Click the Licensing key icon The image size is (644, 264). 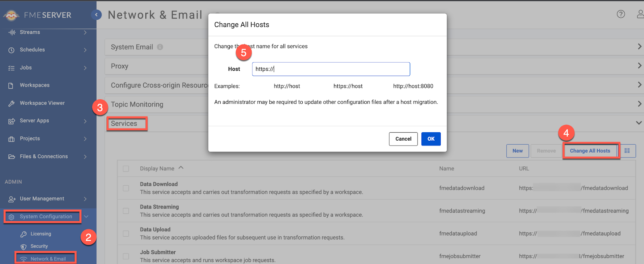click(23, 234)
